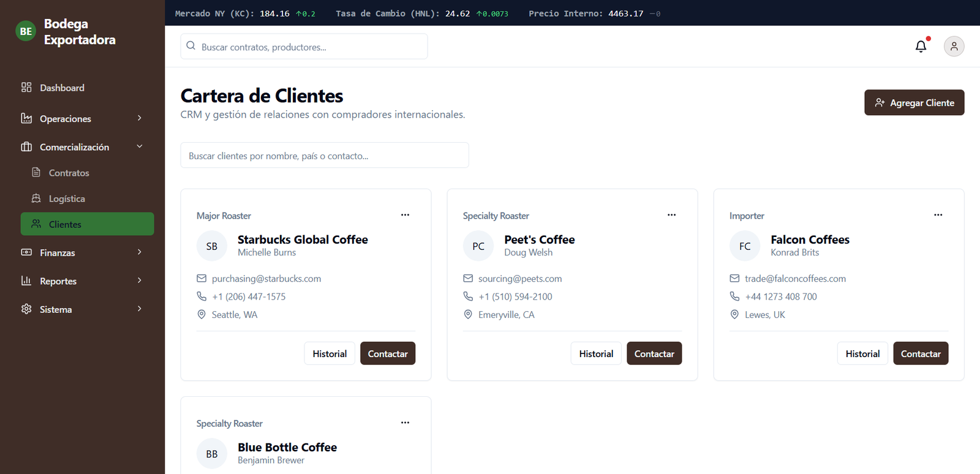
Task: Click the Reportes bar chart icon
Action: (26, 280)
